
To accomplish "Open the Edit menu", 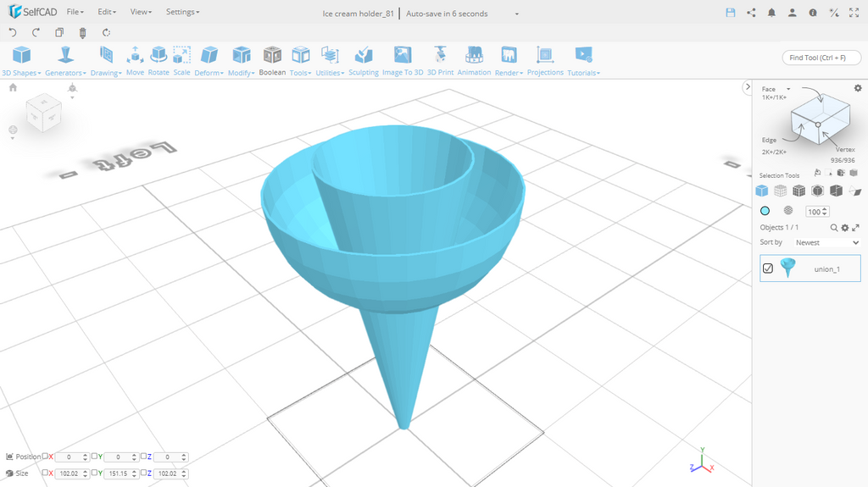I will [x=107, y=12].
